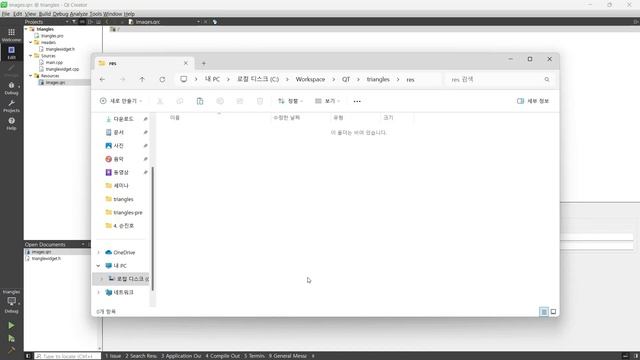The image size is (640, 360).
Task: Select triangles.pro in the project tree
Action: [52, 36]
